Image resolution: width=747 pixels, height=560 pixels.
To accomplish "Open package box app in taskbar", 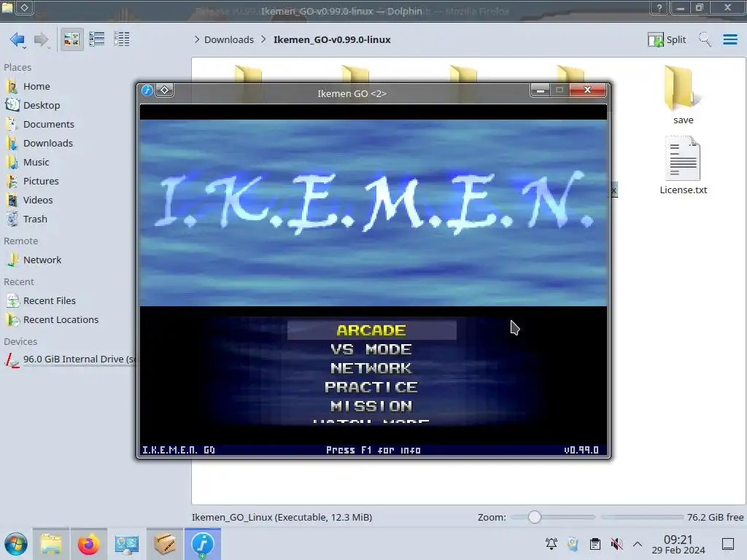I will 164,544.
